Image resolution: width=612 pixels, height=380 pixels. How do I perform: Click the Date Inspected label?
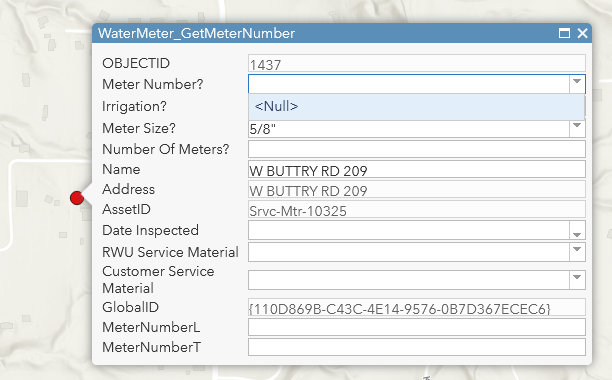[150, 230]
